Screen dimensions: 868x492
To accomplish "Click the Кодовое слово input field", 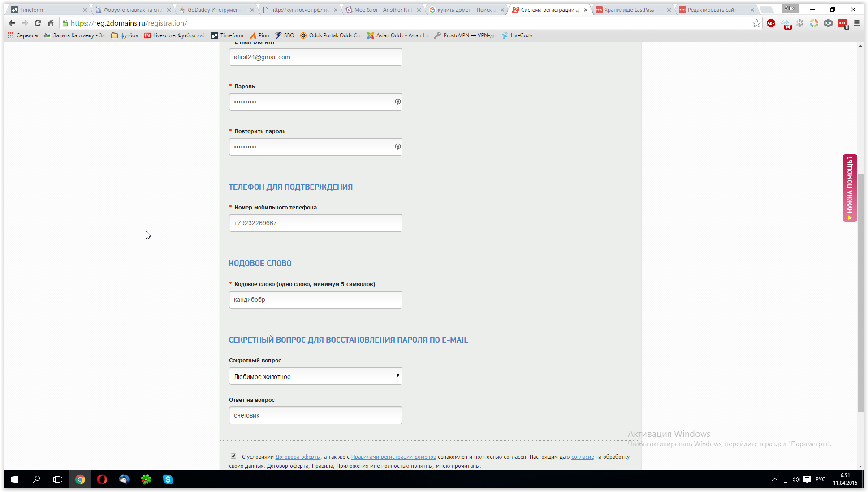I will pyautogui.click(x=315, y=300).
